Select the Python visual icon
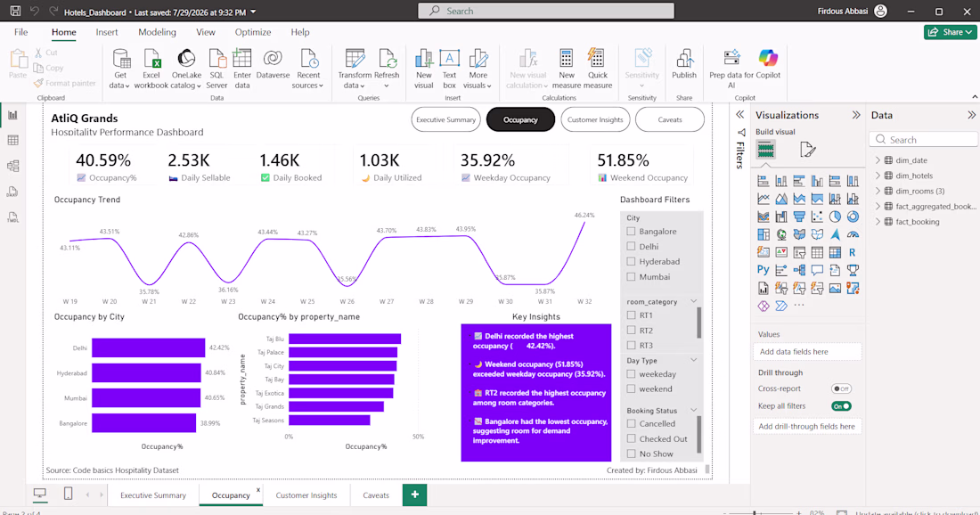980x515 pixels. click(764, 270)
